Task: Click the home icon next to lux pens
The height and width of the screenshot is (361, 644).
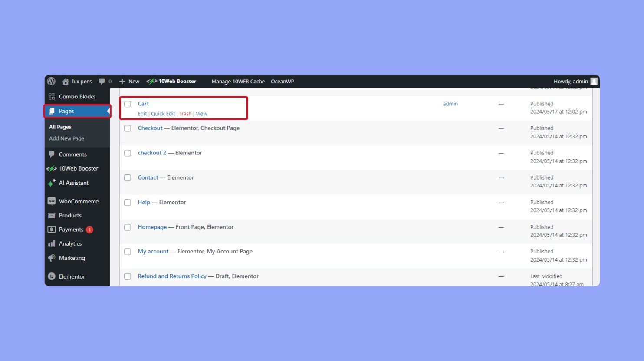Action: pos(65,81)
